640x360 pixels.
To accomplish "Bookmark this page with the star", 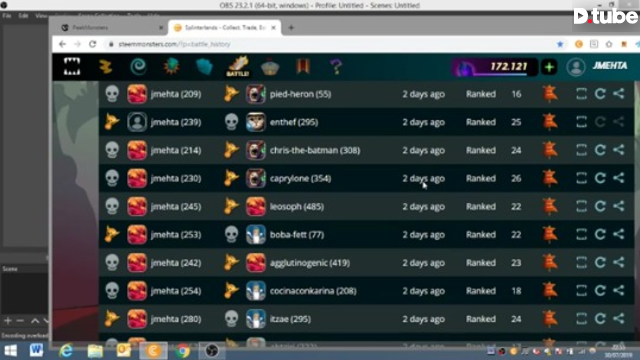I will click(560, 44).
